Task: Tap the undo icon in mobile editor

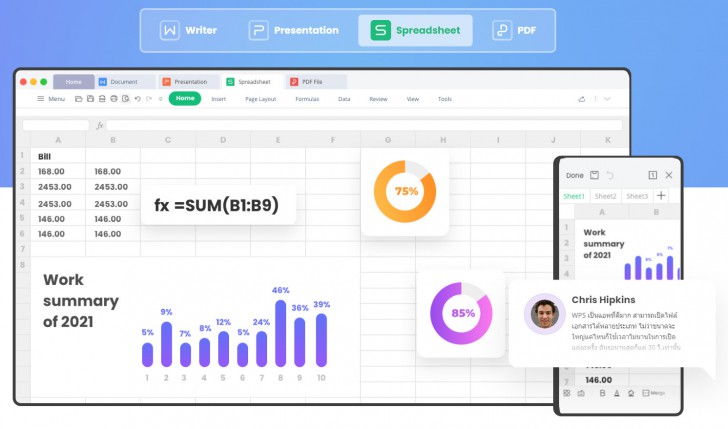Action: pyautogui.click(x=610, y=176)
